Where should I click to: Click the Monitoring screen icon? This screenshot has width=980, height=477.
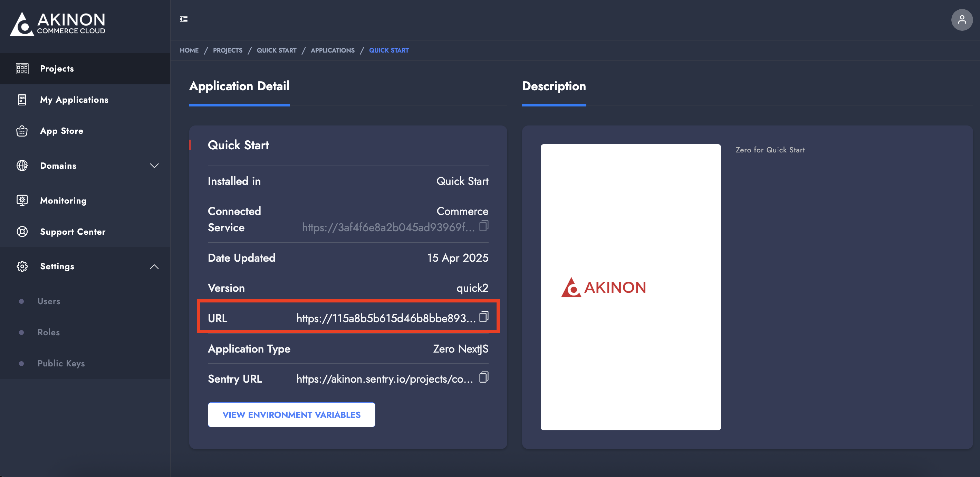pos(22,200)
